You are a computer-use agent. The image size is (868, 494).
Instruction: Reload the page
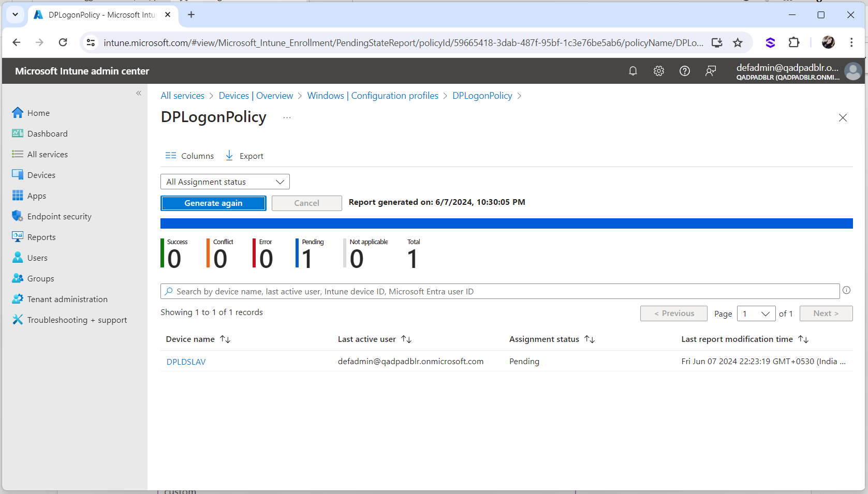(63, 42)
